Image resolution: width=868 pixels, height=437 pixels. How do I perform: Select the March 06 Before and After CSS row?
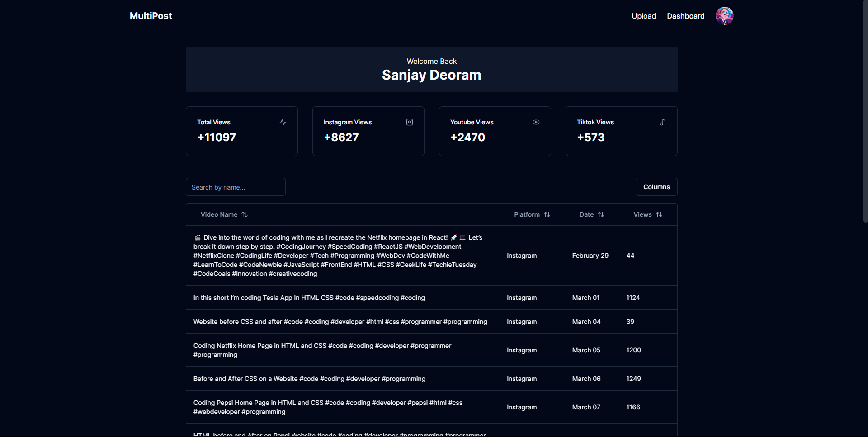tap(432, 379)
